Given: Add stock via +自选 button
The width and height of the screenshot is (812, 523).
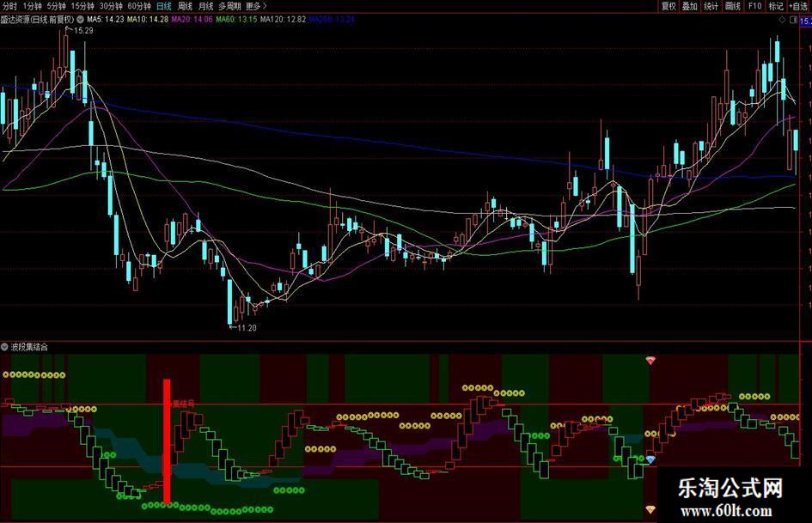Looking at the screenshot, I should (x=798, y=6).
